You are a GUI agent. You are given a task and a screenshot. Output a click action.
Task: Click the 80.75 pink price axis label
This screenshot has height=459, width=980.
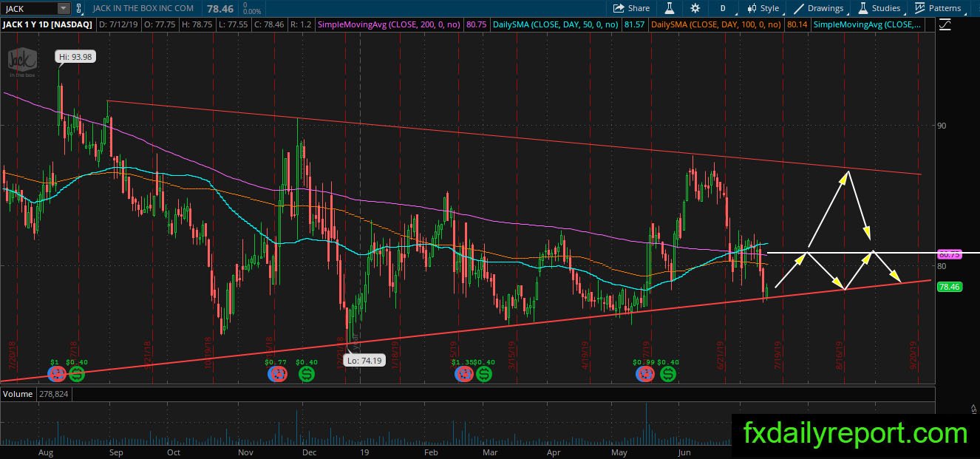point(948,254)
